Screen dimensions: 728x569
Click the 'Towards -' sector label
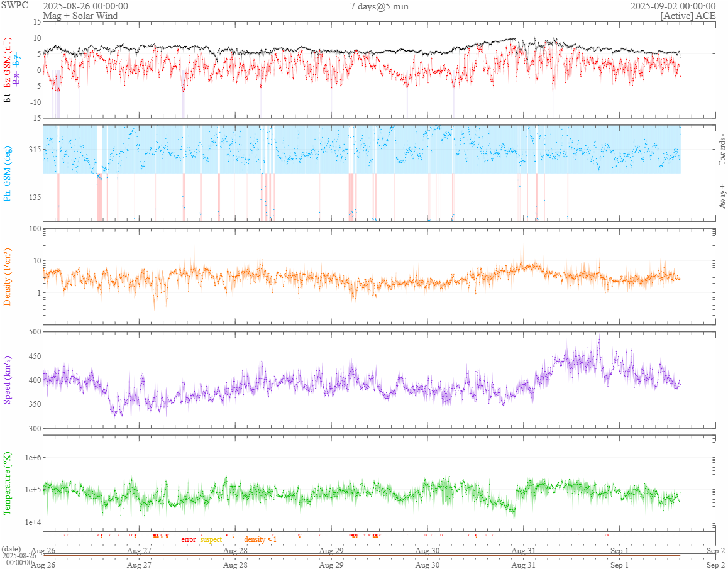coord(722,150)
